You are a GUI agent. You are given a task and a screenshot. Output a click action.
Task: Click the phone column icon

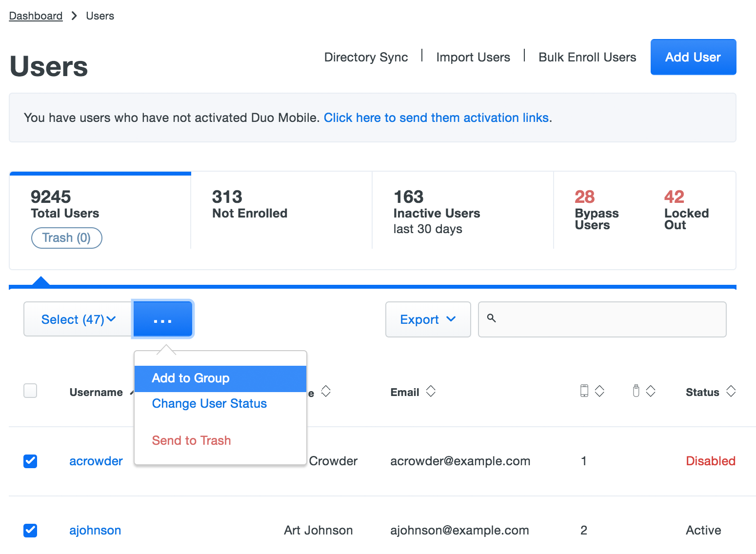pos(584,391)
